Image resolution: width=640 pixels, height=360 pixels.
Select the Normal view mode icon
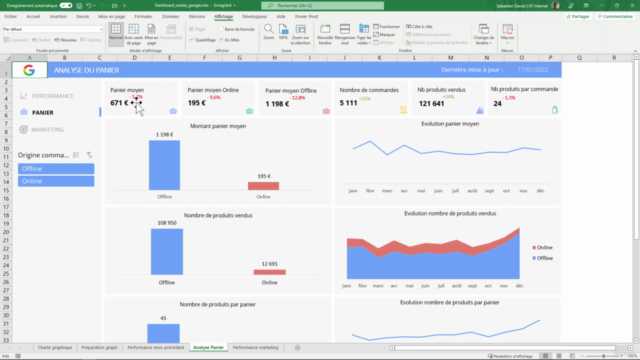(116, 34)
